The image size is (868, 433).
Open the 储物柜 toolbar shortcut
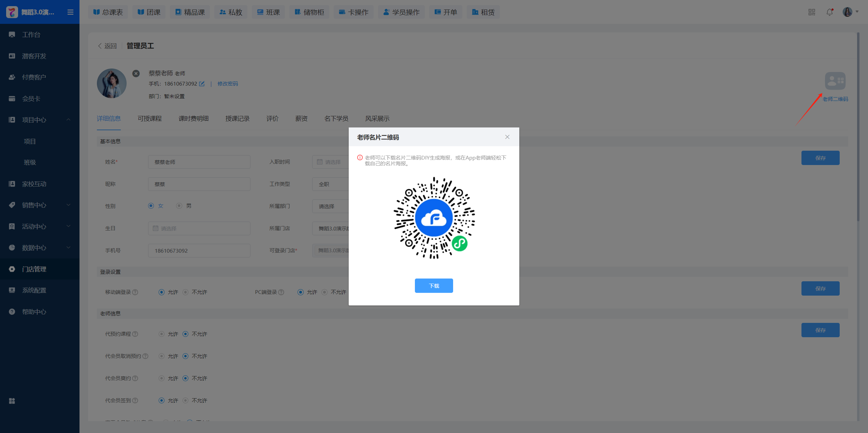point(309,12)
